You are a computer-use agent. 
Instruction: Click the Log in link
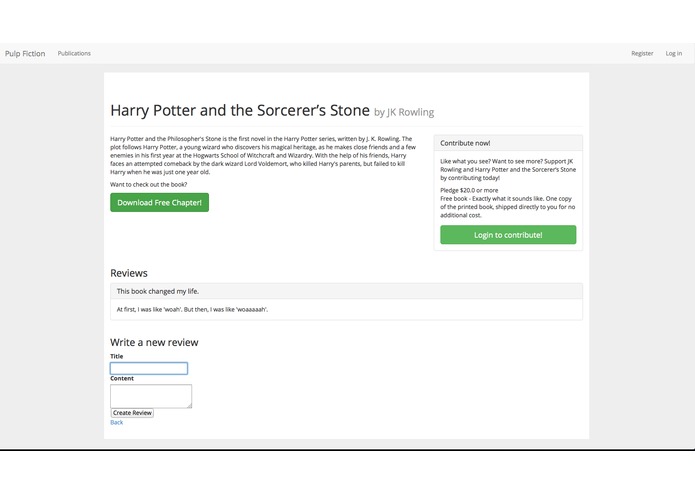[x=674, y=53]
